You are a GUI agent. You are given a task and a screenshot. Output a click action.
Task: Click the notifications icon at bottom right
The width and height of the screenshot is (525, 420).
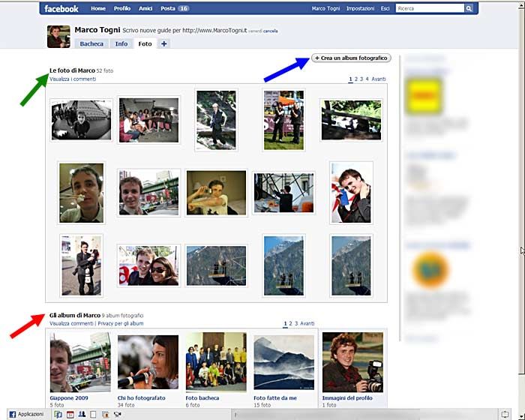click(505, 414)
